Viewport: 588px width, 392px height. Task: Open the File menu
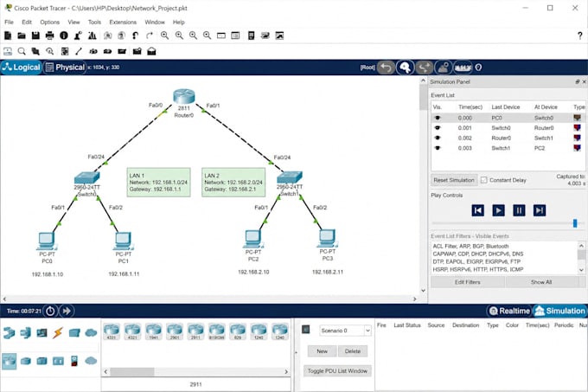point(9,22)
